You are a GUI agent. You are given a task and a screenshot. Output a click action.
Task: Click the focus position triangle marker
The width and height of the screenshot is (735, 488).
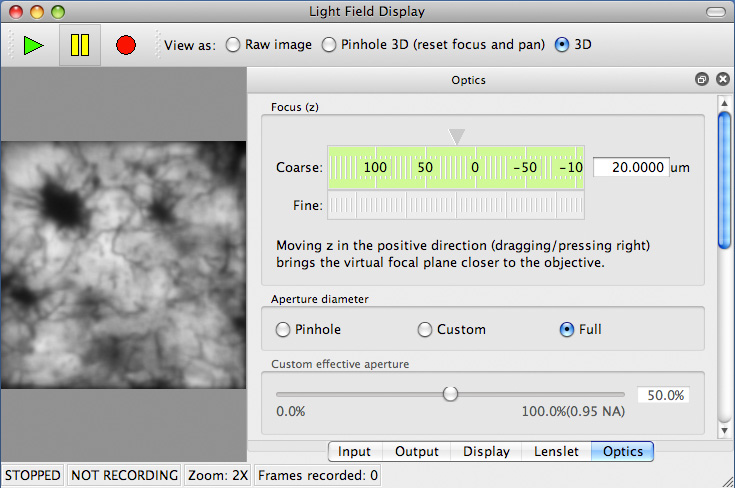457,136
